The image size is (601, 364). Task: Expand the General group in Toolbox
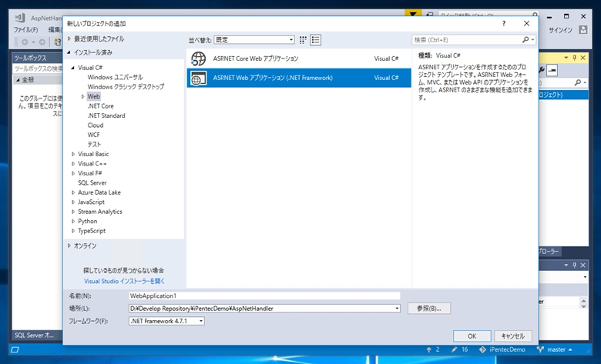(18, 80)
